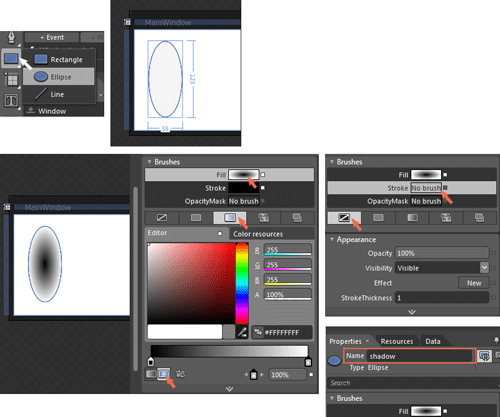Expand advanced Appearance properties chevron
This screenshot has height=417, width=500.
(x=412, y=312)
